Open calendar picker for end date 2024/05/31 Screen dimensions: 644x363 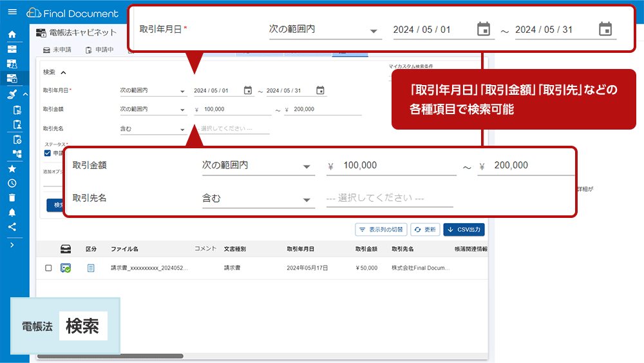pos(320,90)
